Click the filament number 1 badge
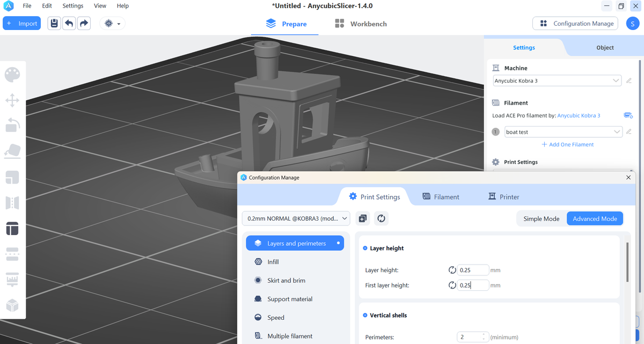The height and width of the screenshot is (344, 644). (496, 132)
